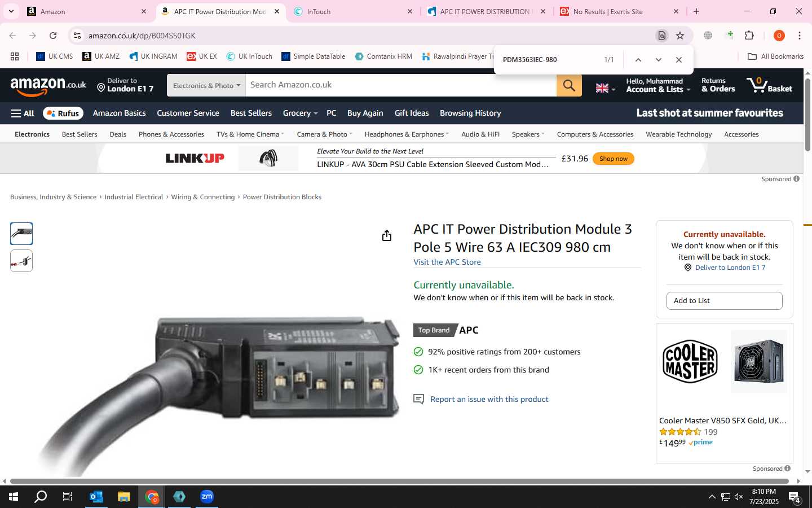The image size is (812, 508).
Task: Visit the APC Store link
Action: 447,262
